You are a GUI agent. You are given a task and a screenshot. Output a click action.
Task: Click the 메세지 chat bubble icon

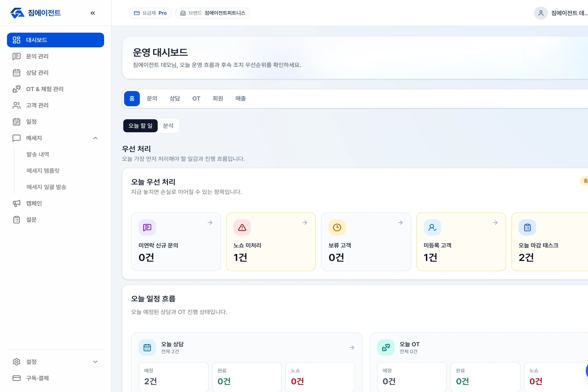tap(17, 138)
